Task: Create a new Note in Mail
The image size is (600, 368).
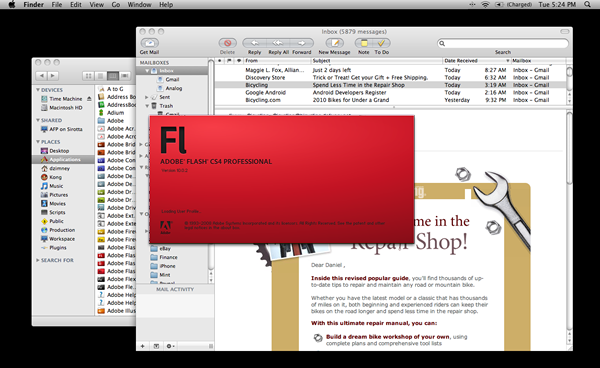Action: 364,43
